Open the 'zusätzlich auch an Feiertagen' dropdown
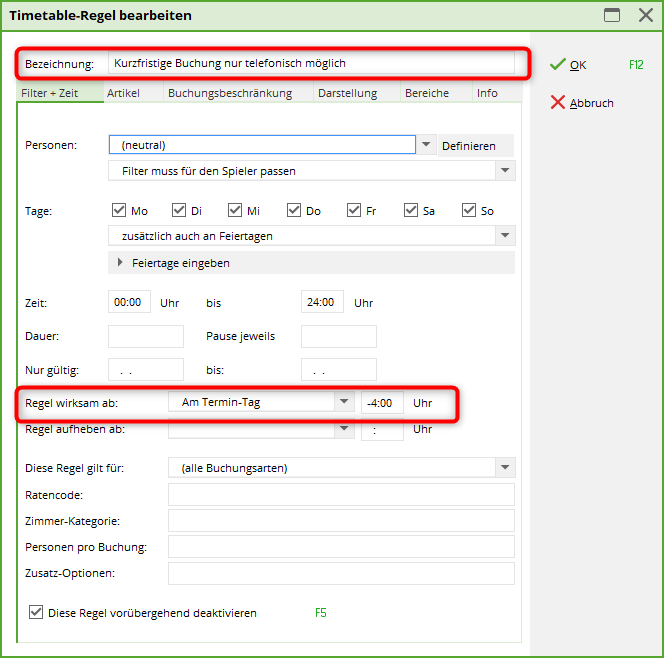 click(x=505, y=236)
